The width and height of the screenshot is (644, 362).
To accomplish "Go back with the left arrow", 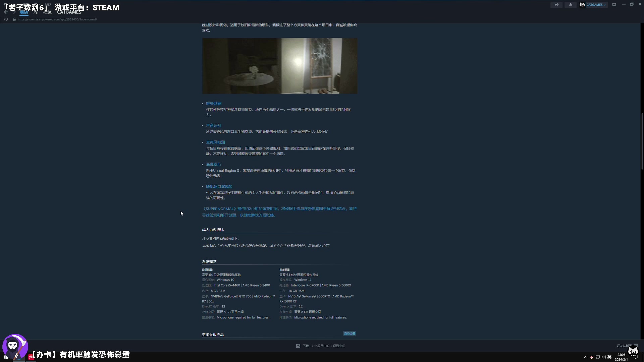I will (6, 12).
